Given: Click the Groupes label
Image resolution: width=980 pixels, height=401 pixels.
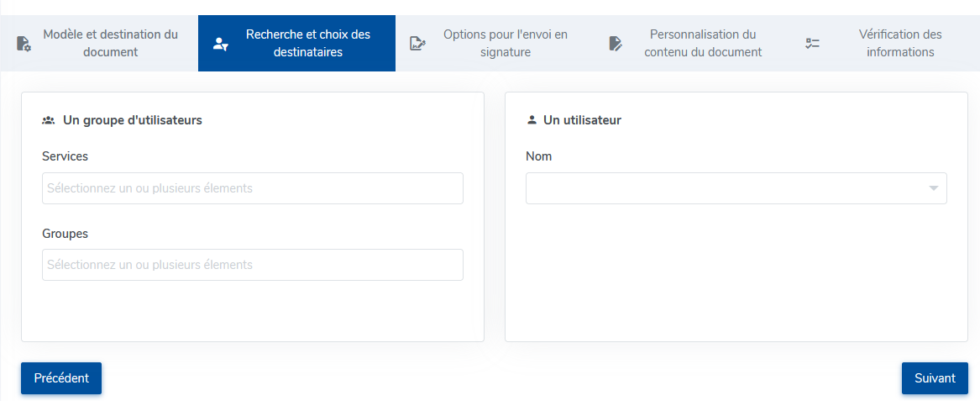Looking at the screenshot, I should click(65, 234).
